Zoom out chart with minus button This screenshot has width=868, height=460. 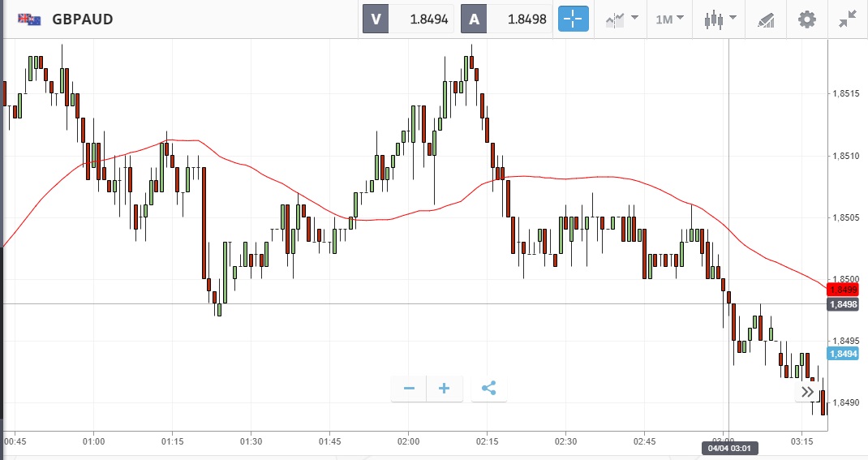(409, 389)
